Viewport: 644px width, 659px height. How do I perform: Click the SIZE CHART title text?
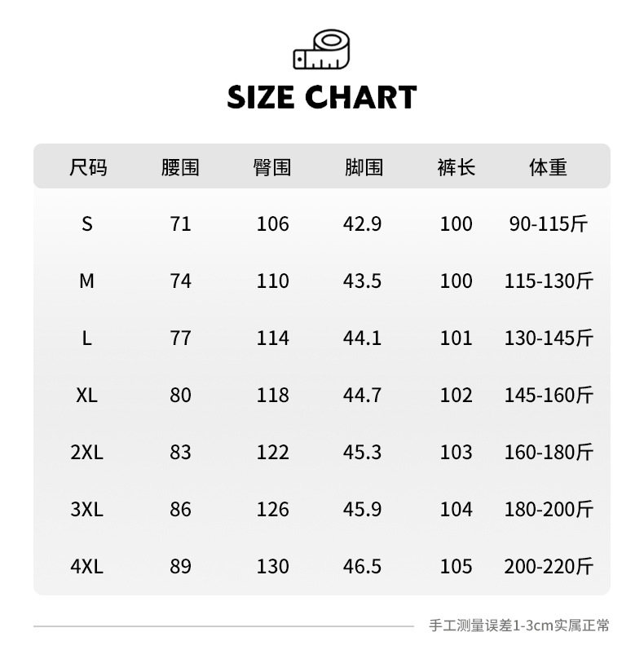[x=321, y=98]
